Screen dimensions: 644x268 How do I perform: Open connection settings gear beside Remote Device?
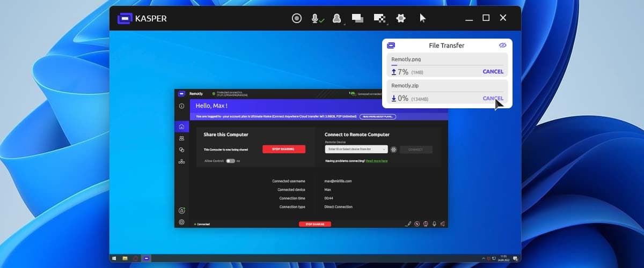pos(393,150)
